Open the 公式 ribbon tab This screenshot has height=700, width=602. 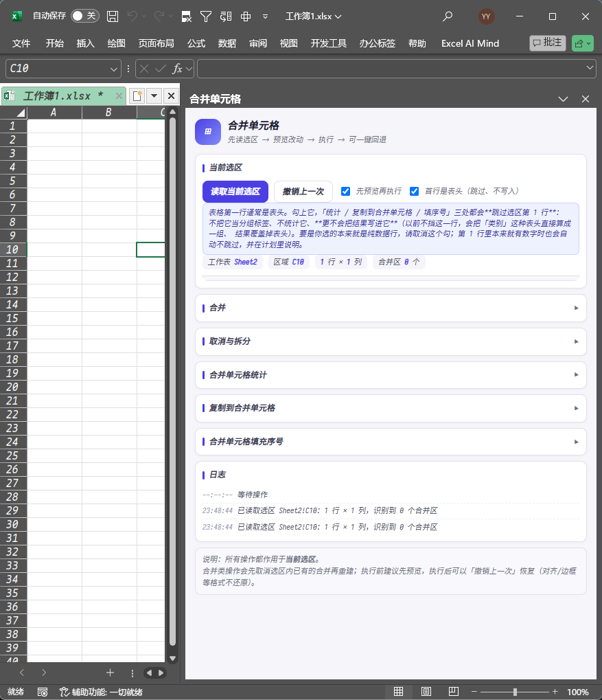[x=196, y=43]
